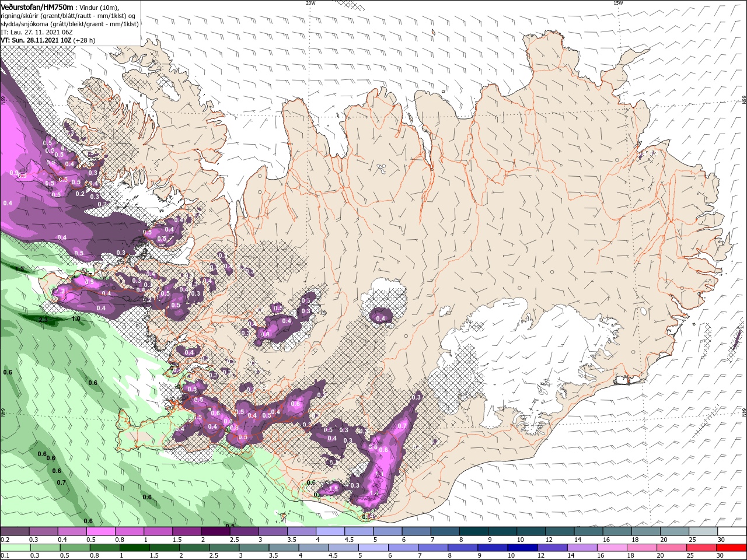The image size is (747, 560).
Task: Click the '0.2' label in the upper legend row
Action: click(5, 540)
